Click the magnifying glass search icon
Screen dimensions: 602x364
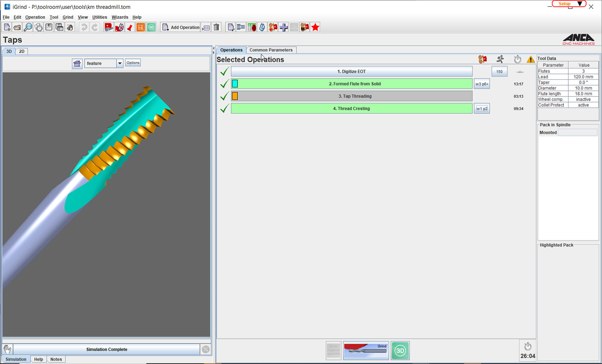point(28,27)
